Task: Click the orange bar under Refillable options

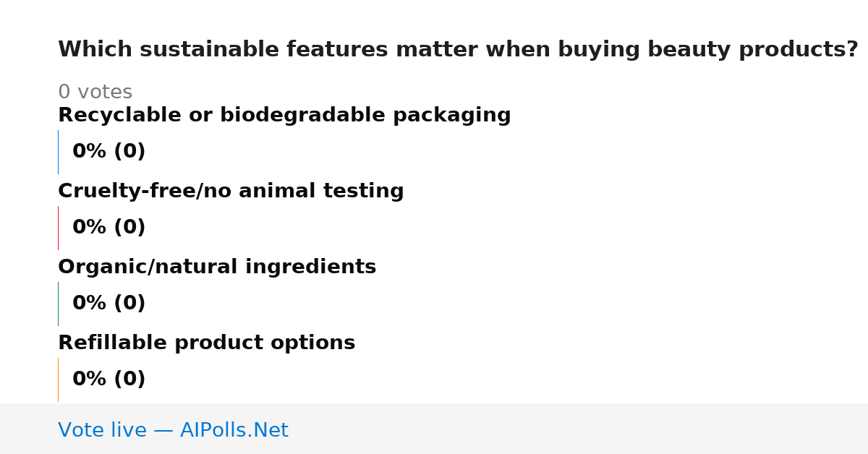Action: [58, 380]
